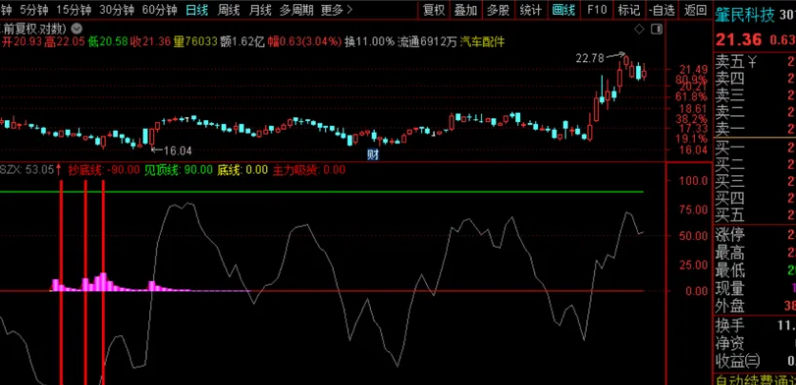The image size is (796, 385).
Task: Remove stock via -自选 button
Action: point(662,10)
